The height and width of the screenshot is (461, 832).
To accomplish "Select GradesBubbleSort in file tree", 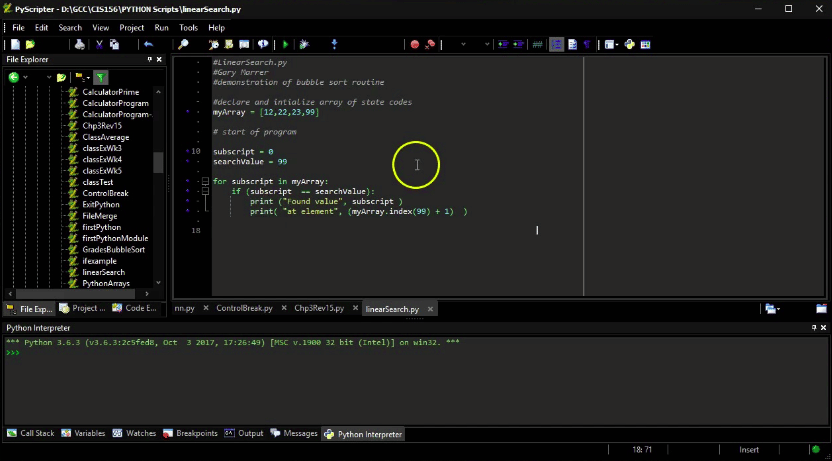I will click(114, 249).
